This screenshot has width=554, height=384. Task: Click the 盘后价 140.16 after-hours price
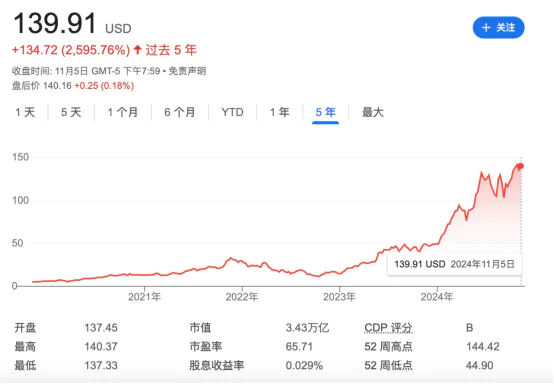coord(57,86)
